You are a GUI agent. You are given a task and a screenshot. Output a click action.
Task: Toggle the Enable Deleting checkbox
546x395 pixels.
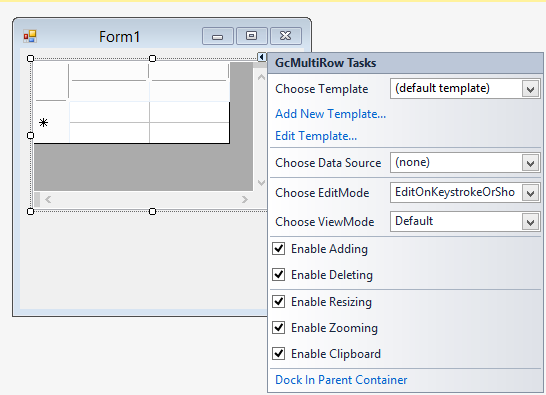(279, 274)
